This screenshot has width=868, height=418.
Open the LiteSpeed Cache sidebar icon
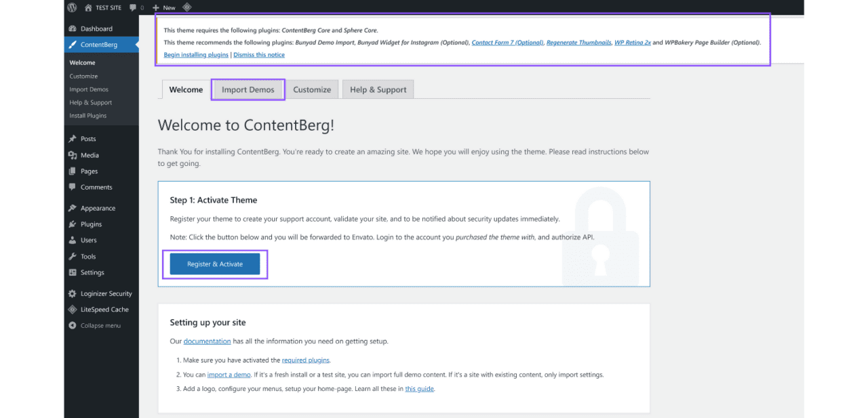click(72, 309)
